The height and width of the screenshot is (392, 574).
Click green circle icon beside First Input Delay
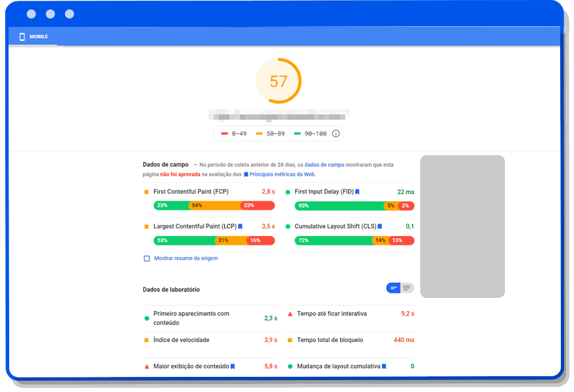288,192
